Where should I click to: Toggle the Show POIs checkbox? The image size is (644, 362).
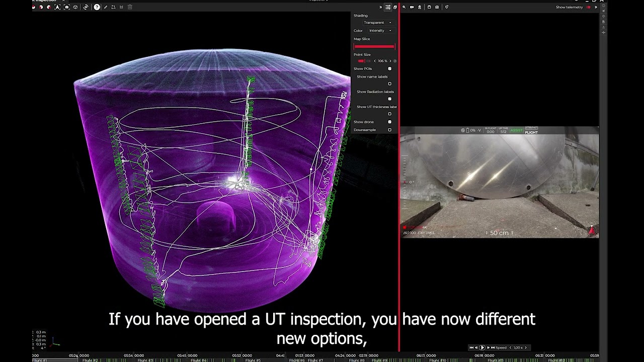point(389,68)
